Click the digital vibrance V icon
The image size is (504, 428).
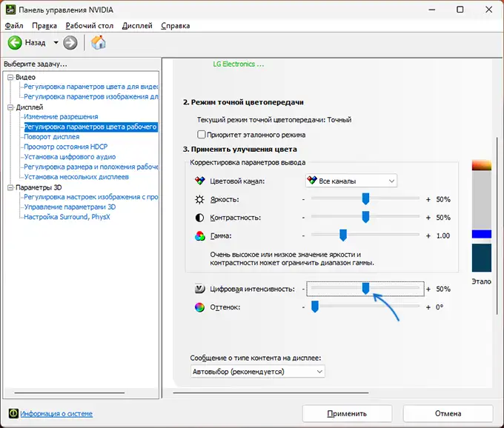[x=199, y=289]
